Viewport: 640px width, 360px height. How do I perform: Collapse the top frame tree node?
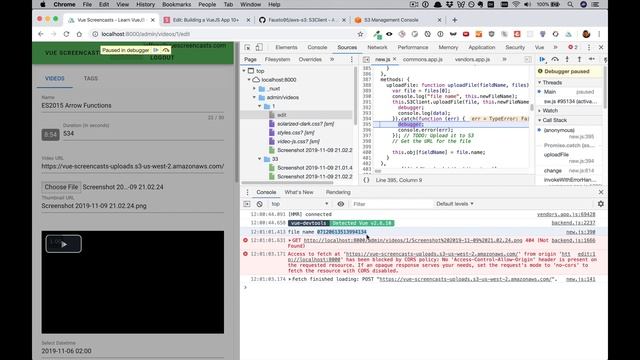coord(244,71)
